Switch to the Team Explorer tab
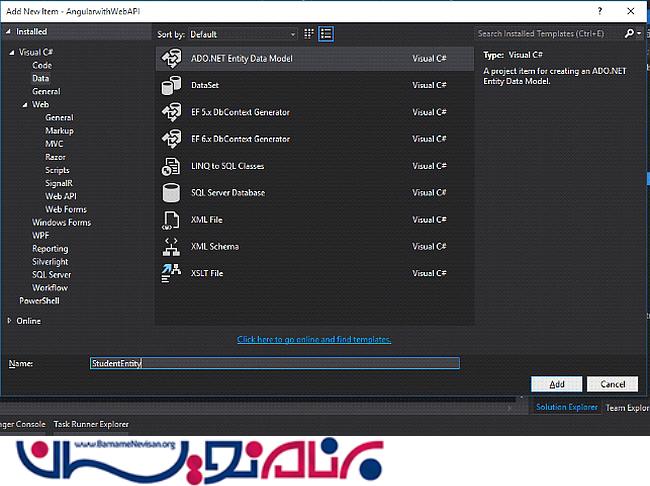The height and width of the screenshot is (486, 650). point(627,408)
